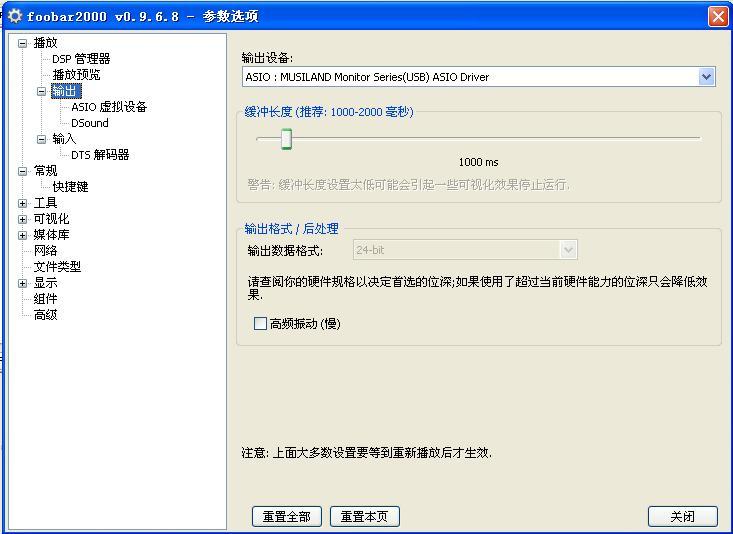The height and width of the screenshot is (534, 733).
Task: Click the 注意 note at the bottom
Action: 366,453
